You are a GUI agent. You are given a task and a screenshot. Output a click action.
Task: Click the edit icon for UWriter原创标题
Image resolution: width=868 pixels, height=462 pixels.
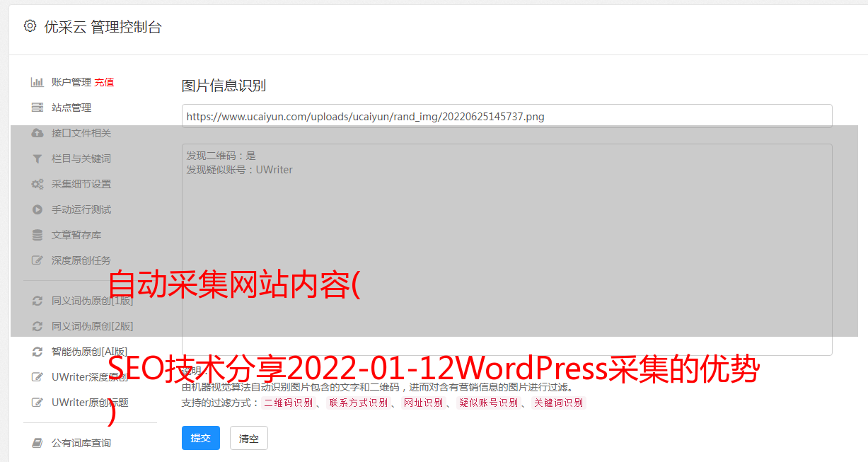pyautogui.click(x=37, y=403)
